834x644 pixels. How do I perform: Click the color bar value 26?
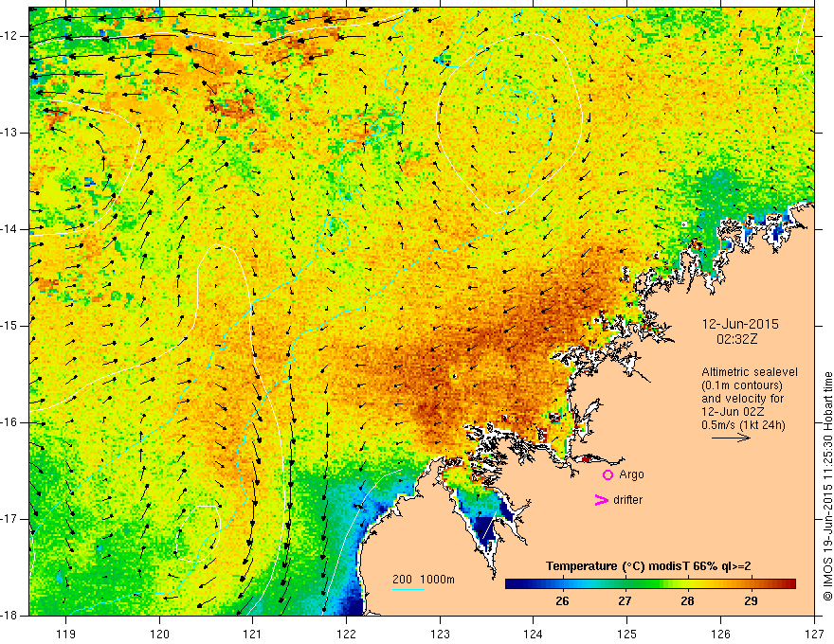tap(562, 601)
